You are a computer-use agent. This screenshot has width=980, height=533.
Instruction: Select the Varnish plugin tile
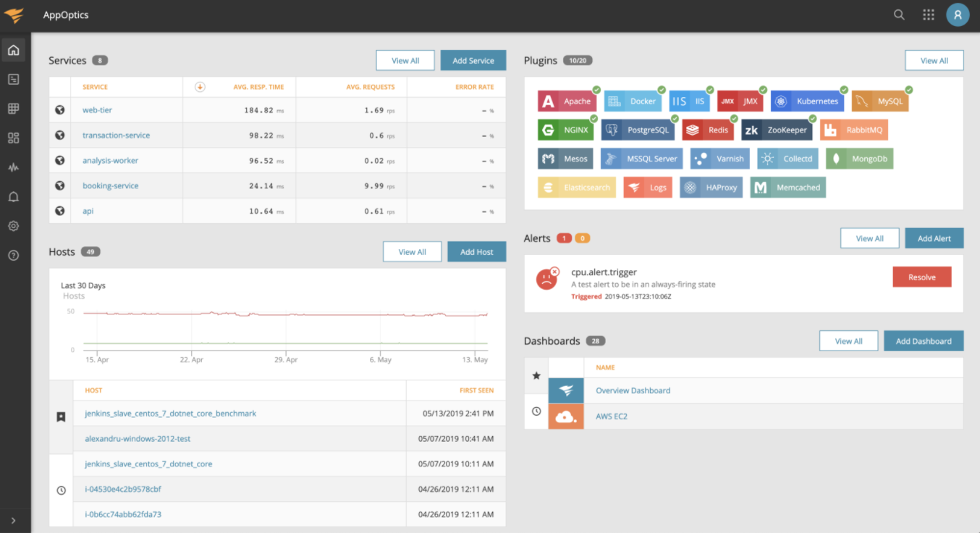(x=720, y=159)
